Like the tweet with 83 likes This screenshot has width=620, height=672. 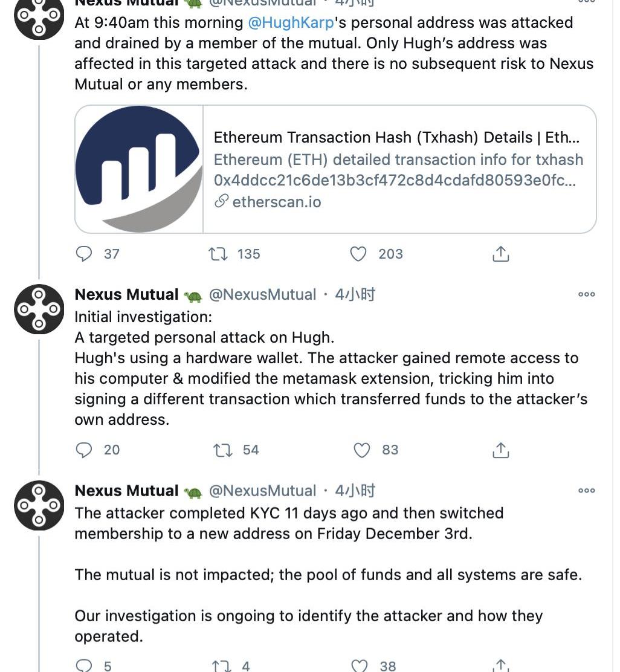pyautogui.click(x=361, y=450)
